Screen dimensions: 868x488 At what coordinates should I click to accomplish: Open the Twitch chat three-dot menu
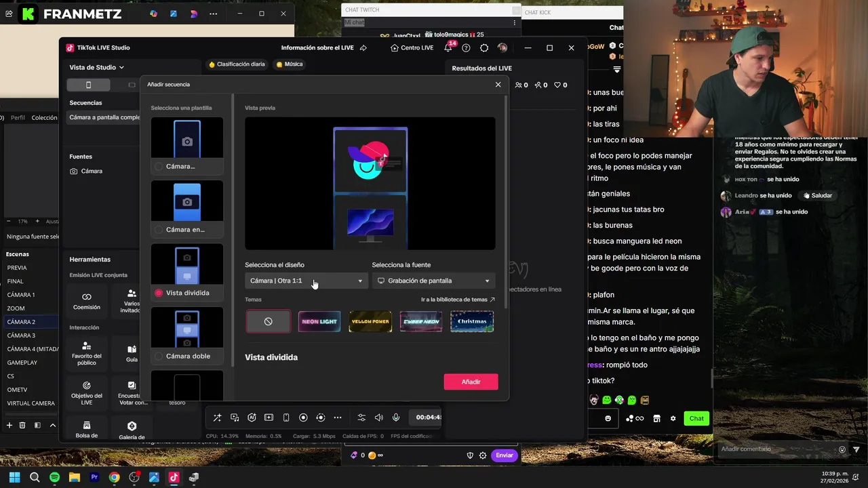(514, 22)
